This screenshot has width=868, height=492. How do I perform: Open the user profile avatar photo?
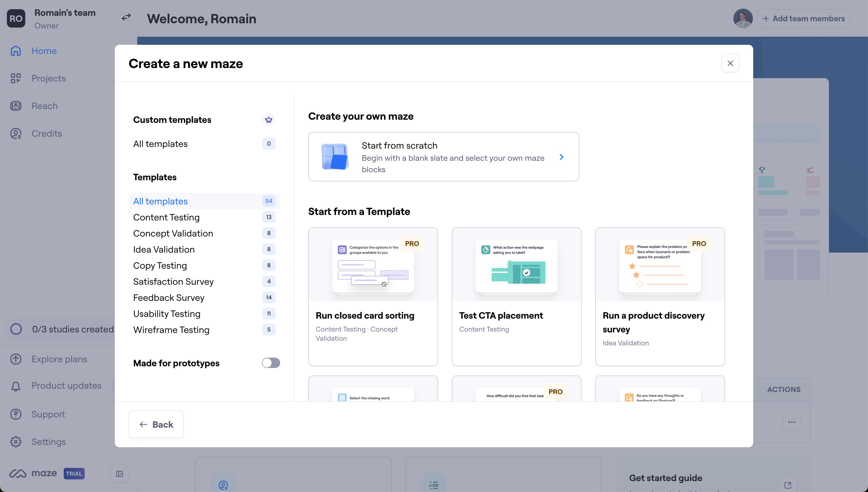743,18
